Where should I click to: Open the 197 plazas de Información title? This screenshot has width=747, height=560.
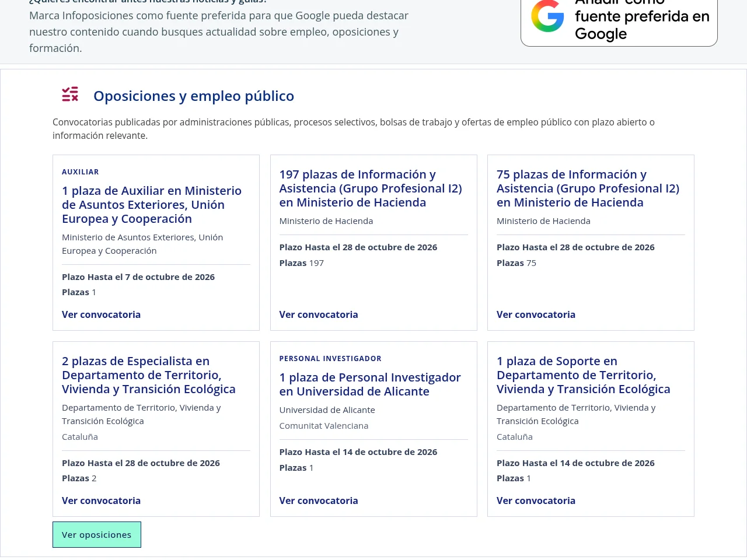click(x=371, y=188)
